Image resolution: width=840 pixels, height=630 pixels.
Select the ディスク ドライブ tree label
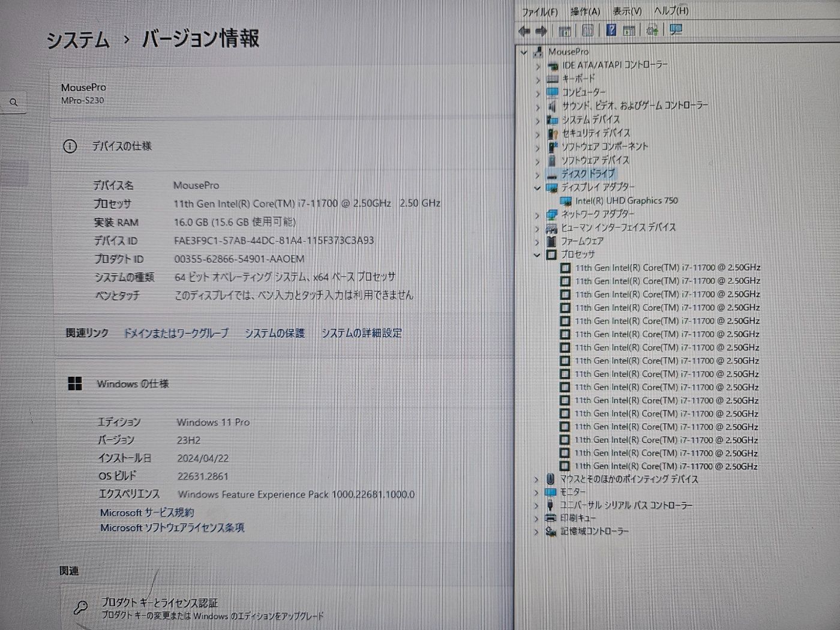pyautogui.click(x=588, y=174)
